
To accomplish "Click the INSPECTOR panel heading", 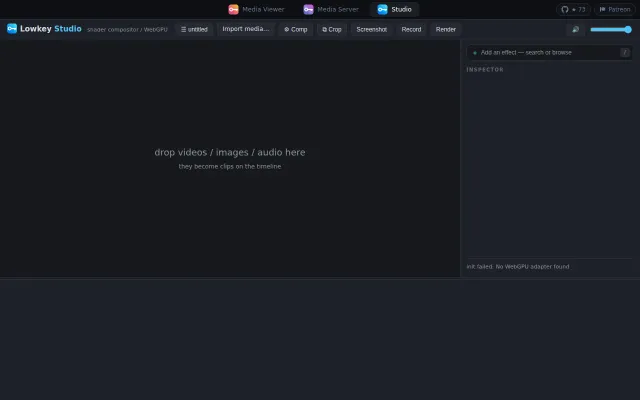I will (485, 70).
